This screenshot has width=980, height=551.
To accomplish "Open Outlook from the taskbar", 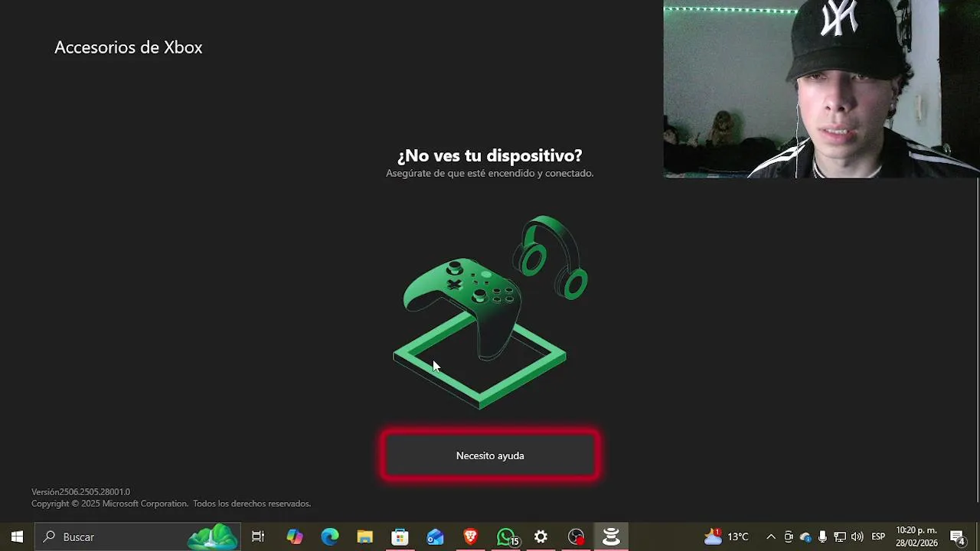I will 435,536.
